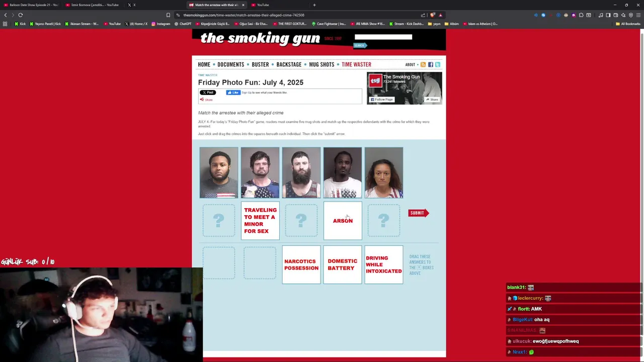Click the RSS feed icon beside About
The height and width of the screenshot is (362, 644).
click(x=423, y=64)
